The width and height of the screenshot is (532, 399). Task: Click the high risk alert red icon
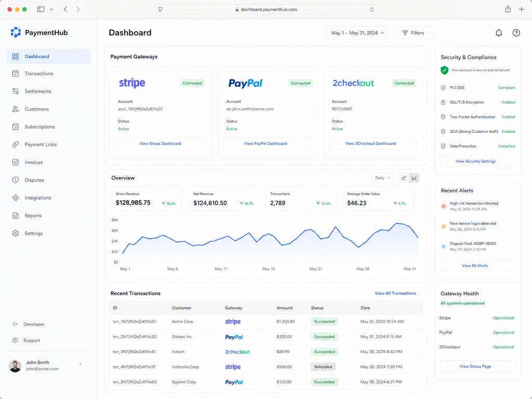pyautogui.click(x=443, y=206)
